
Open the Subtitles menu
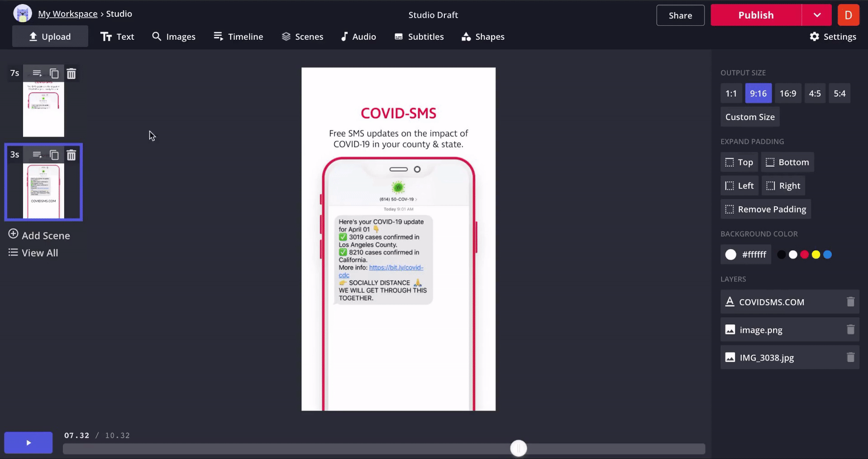point(419,37)
